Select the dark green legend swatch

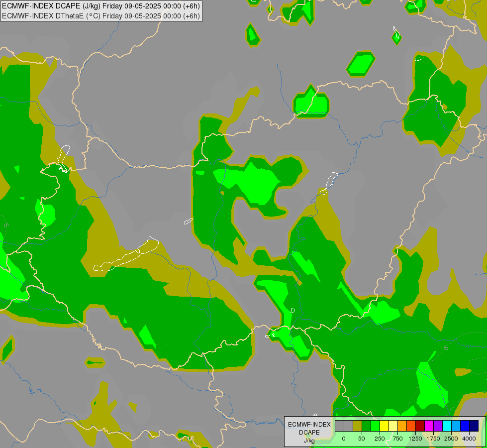(367, 426)
